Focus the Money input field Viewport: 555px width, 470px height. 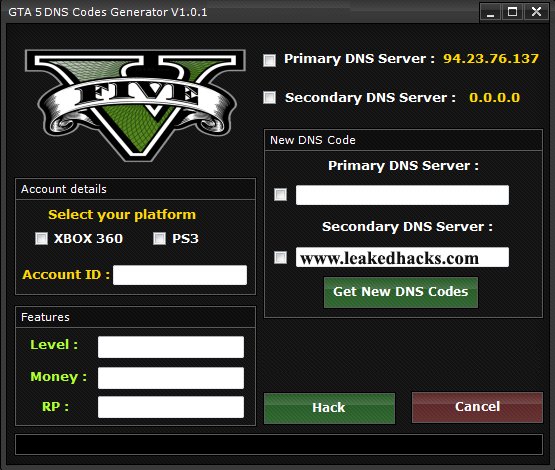(171, 378)
